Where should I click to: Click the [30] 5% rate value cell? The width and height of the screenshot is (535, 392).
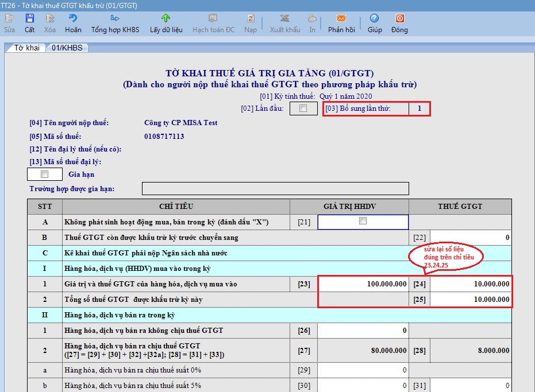coord(363,386)
